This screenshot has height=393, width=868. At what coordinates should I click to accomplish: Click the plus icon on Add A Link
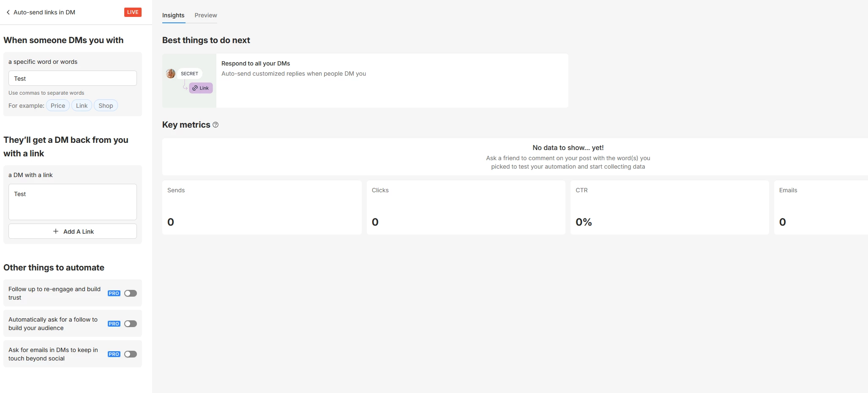(x=56, y=231)
